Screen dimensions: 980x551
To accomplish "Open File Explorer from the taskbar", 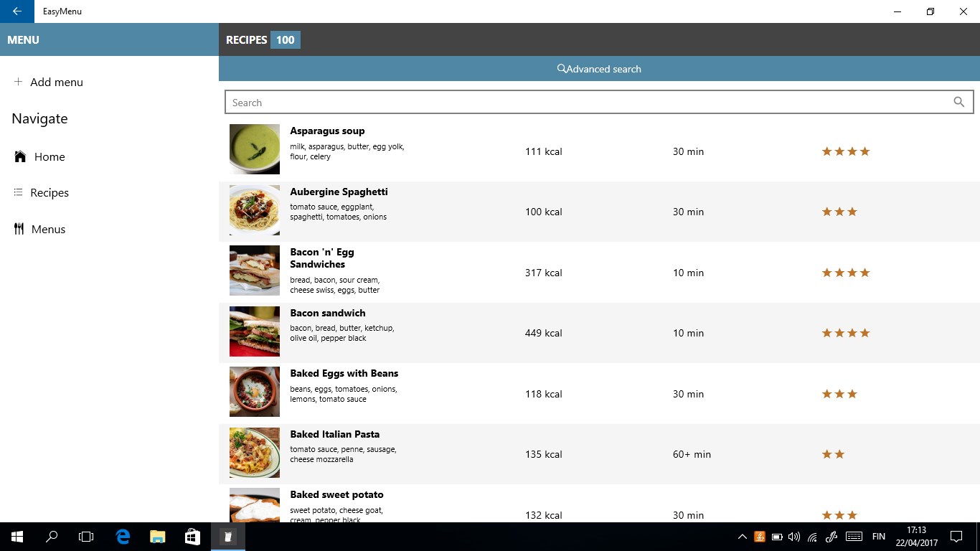I will [157, 536].
